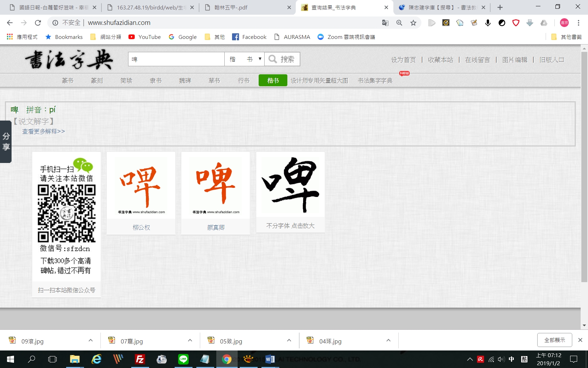
Task: Click in the character search input field
Action: [176, 59]
